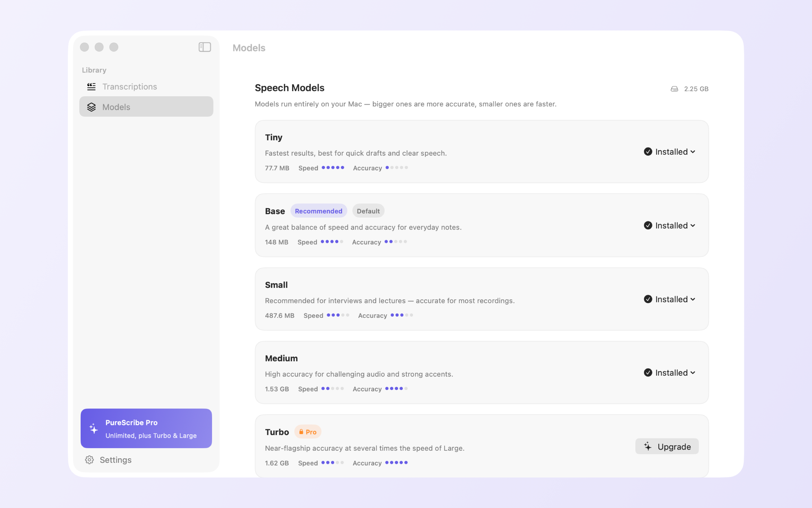Click the Base accuracy rating dots
The width and height of the screenshot is (812, 508).
click(396, 242)
